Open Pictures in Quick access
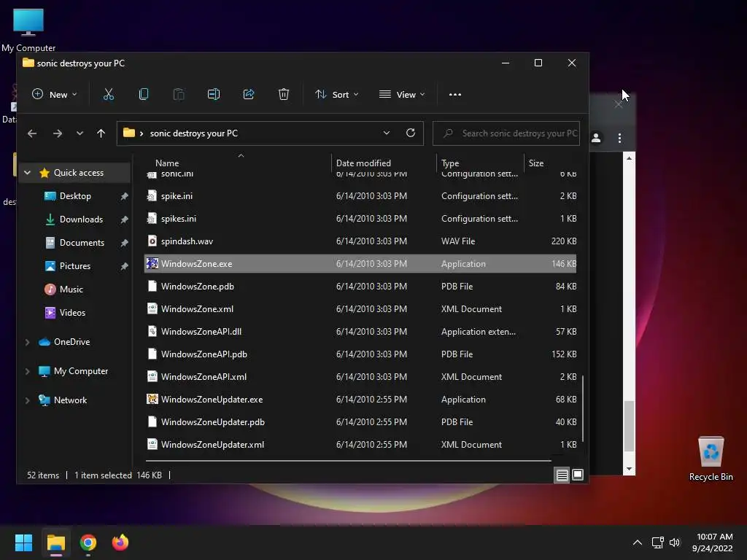 click(75, 266)
